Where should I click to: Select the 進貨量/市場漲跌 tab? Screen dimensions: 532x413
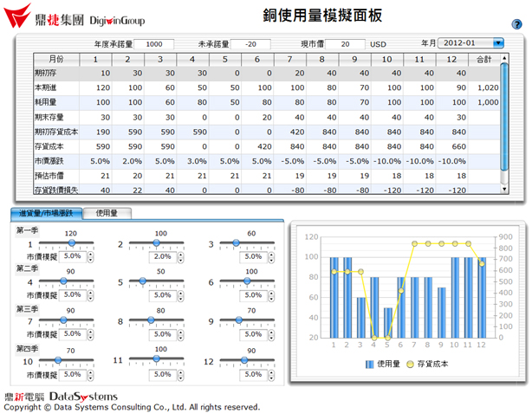47,212
